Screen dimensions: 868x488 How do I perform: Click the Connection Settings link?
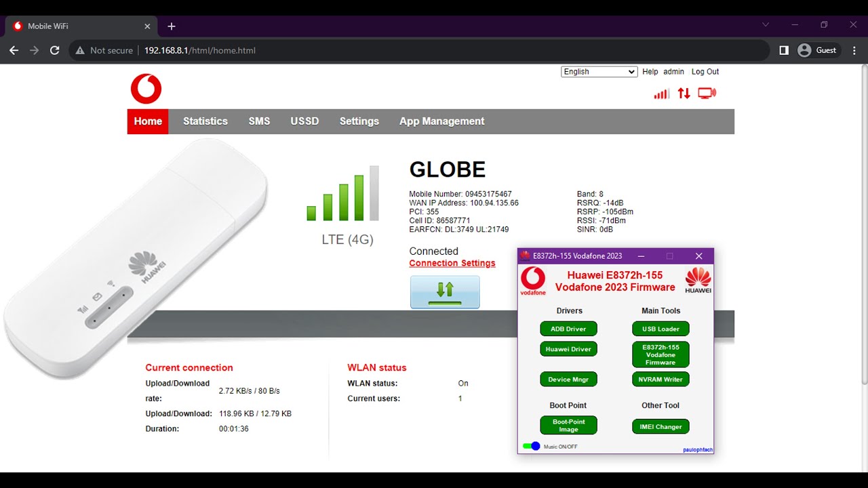tap(452, 263)
